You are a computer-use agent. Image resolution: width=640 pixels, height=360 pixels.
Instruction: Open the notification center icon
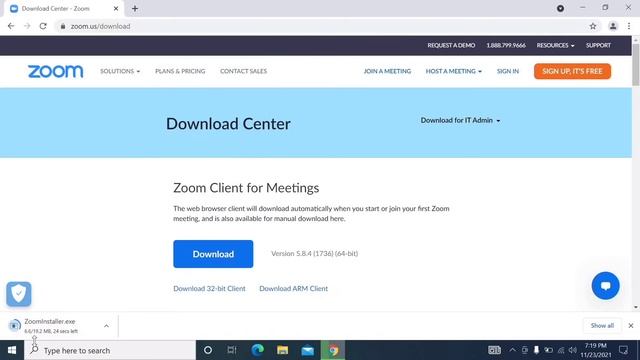click(623, 350)
